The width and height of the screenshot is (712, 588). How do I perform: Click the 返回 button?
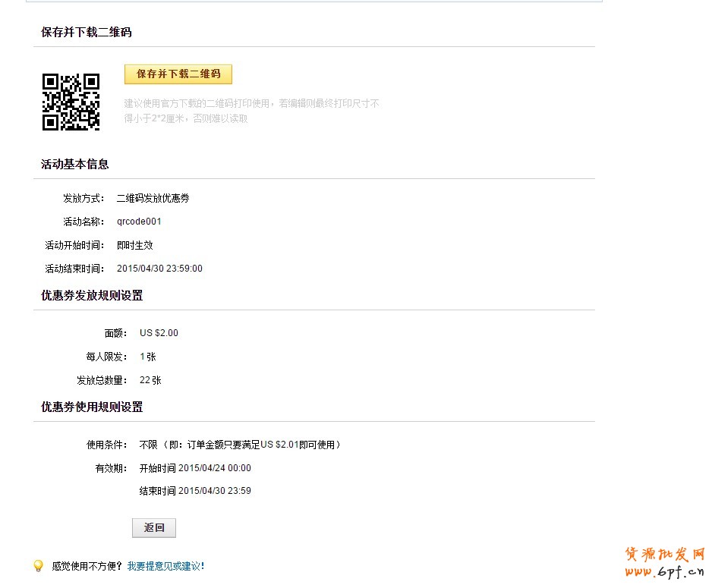tap(153, 528)
